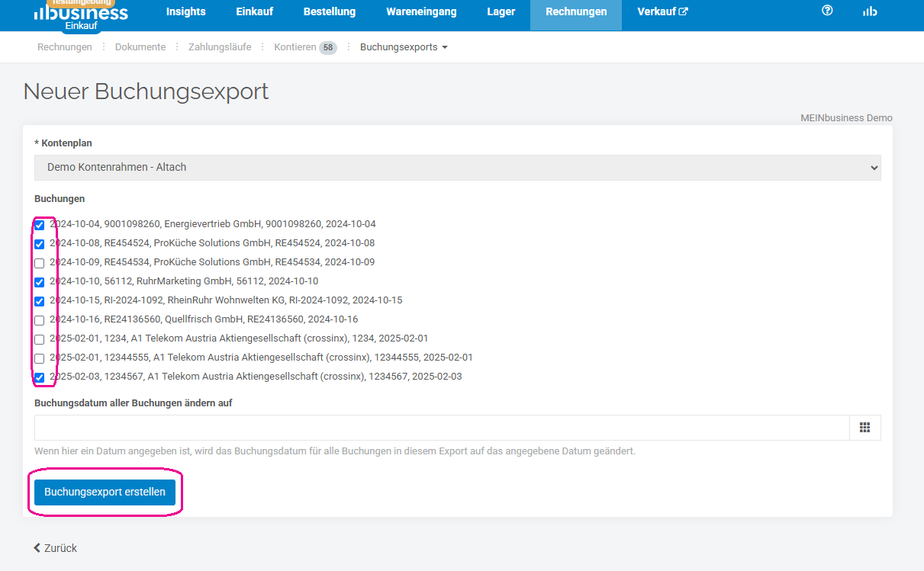
Task: Uncheck the A1 Telekom 1234567 booking
Action: click(x=40, y=377)
